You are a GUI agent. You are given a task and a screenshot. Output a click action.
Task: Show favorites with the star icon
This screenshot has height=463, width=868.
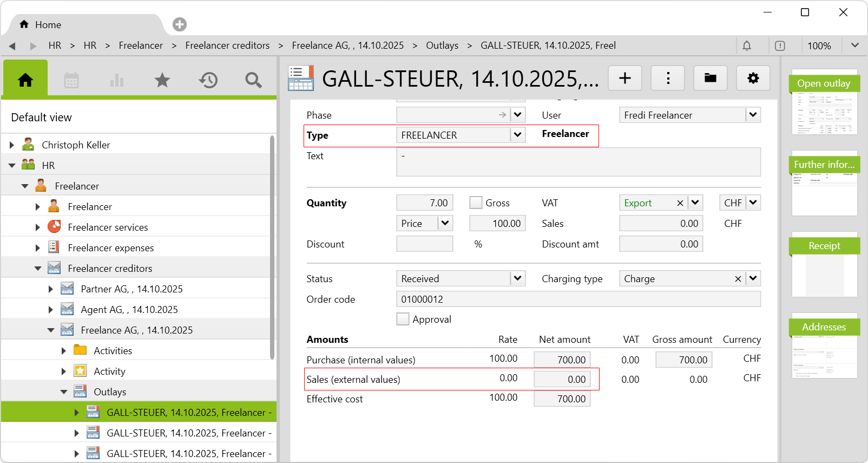click(x=162, y=80)
